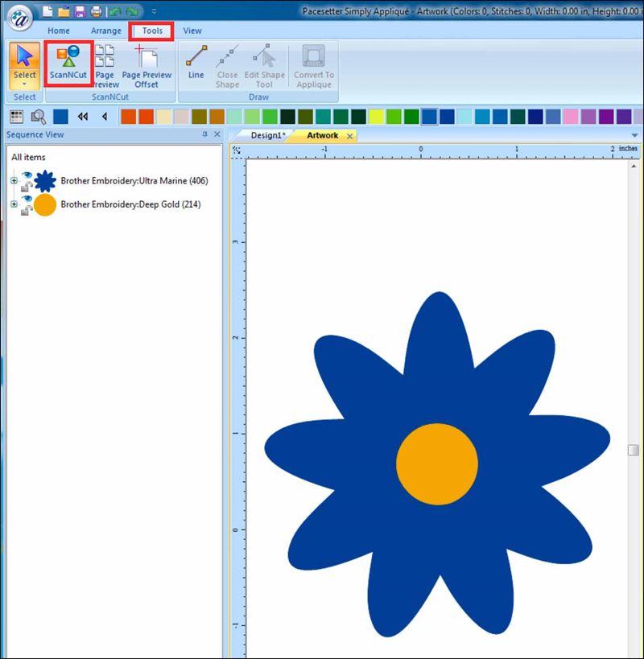Close the Sequence View panel
The height and width of the screenshot is (659, 644).
click(x=217, y=134)
